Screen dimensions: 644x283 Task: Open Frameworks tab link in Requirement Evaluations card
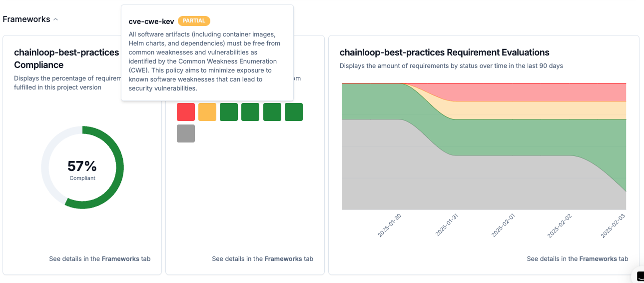[597, 259]
